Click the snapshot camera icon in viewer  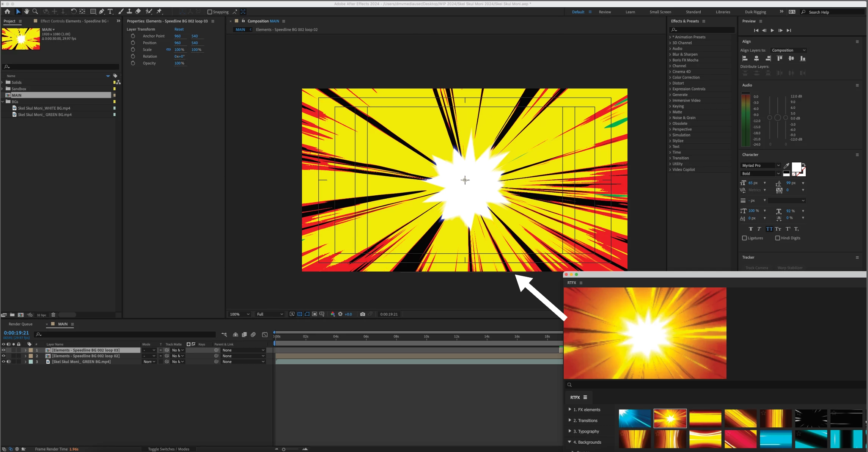pyautogui.click(x=363, y=314)
